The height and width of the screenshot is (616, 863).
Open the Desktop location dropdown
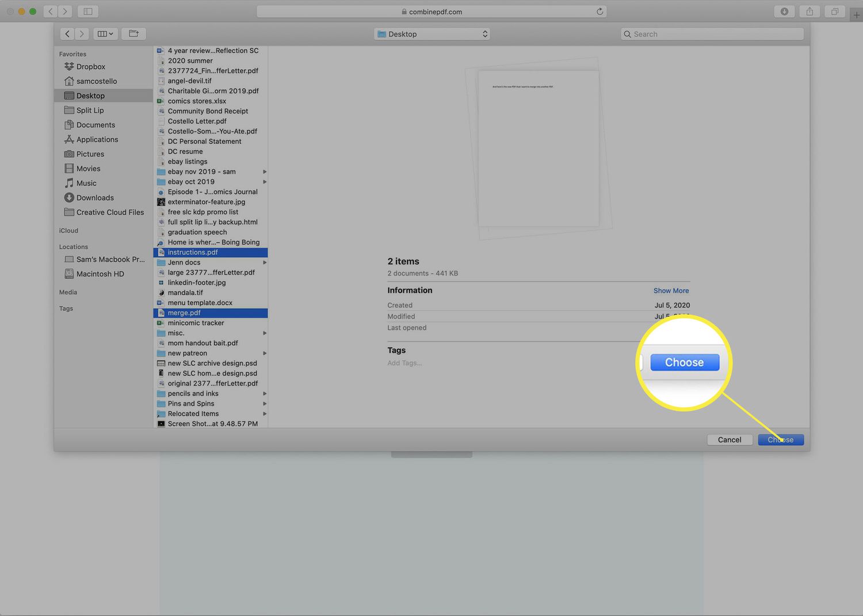pos(431,34)
